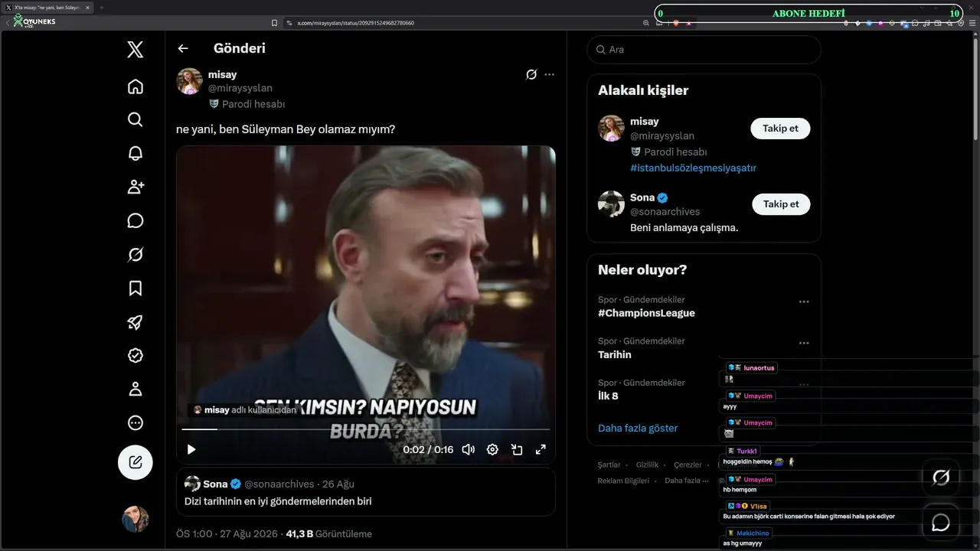Viewport: 980px width, 551px height.
Task: Mute the video with the speaker icon
Action: point(469,450)
